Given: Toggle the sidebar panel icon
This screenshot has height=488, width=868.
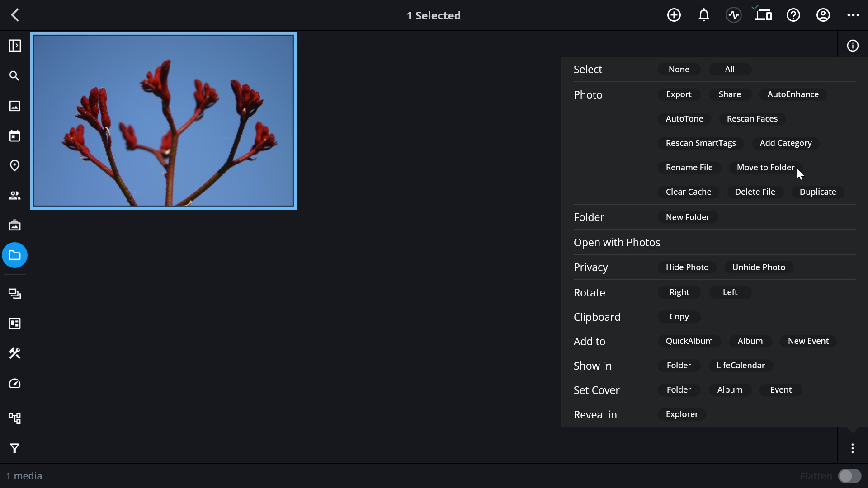Looking at the screenshot, I should tap(15, 46).
